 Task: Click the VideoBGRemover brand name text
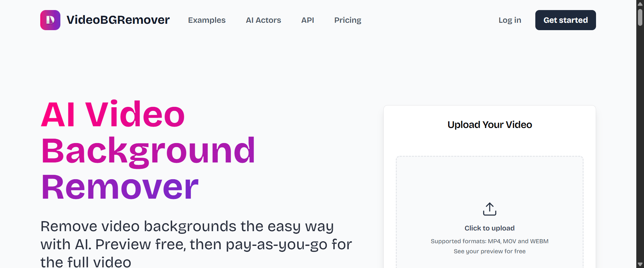click(118, 20)
